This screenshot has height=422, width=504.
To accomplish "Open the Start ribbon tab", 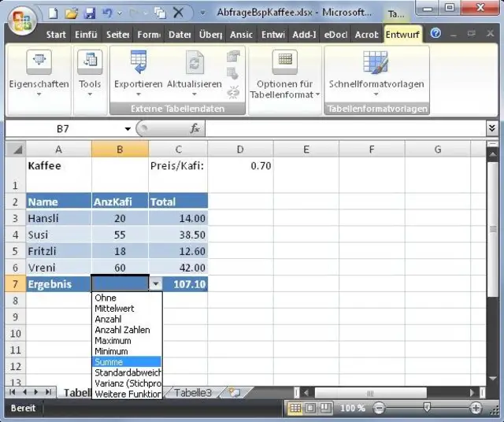I will (56, 35).
